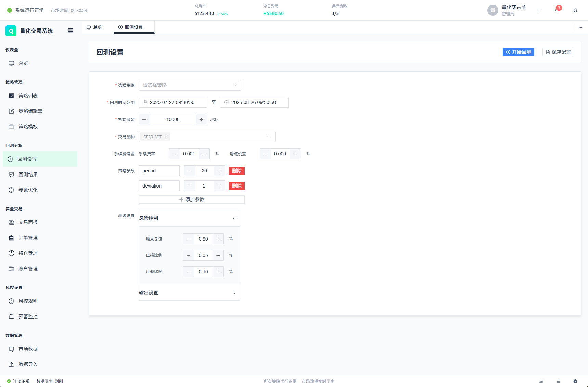Click the user avatar icon
The width and height of the screenshot is (588, 387).
click(x=493, y=10)
